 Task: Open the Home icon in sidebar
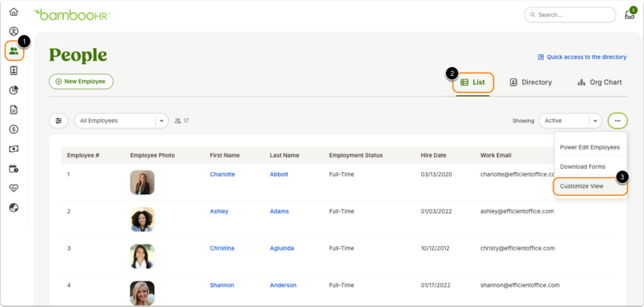pyautogui.click(x=14, y=12)
